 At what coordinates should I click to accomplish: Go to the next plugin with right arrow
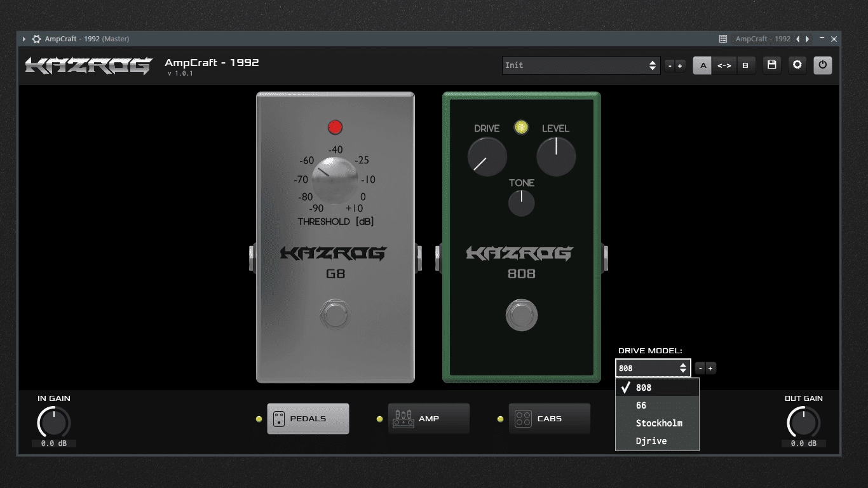808,39
